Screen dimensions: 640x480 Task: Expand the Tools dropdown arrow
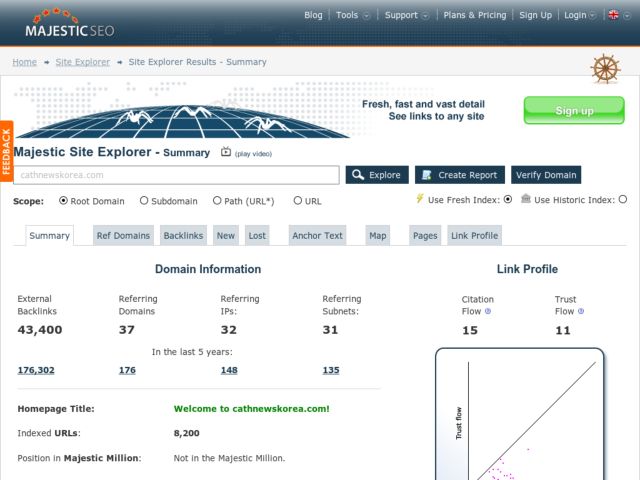[366, 16]
